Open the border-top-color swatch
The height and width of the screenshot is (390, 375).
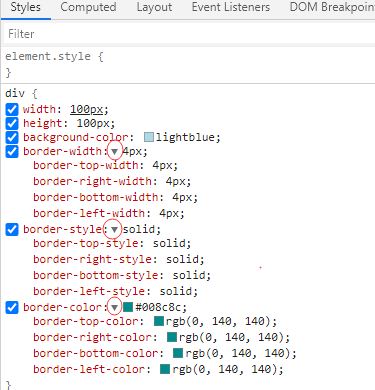159,321
